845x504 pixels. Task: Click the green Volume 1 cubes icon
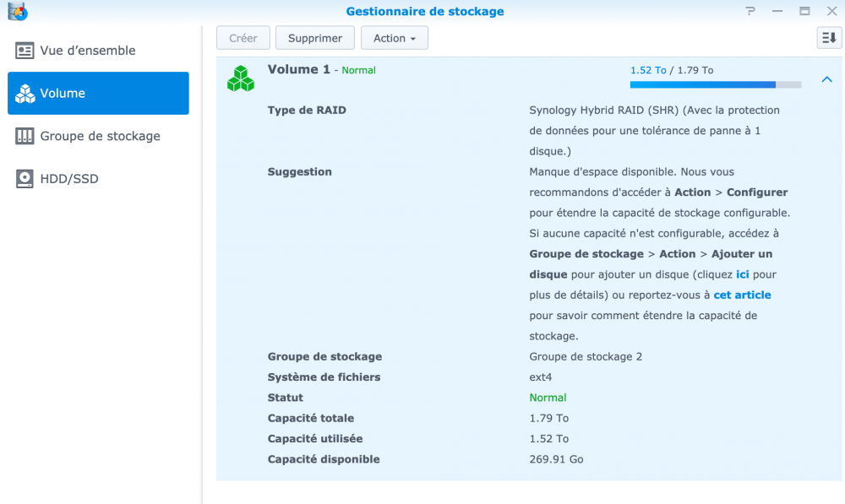coord(241,79)
